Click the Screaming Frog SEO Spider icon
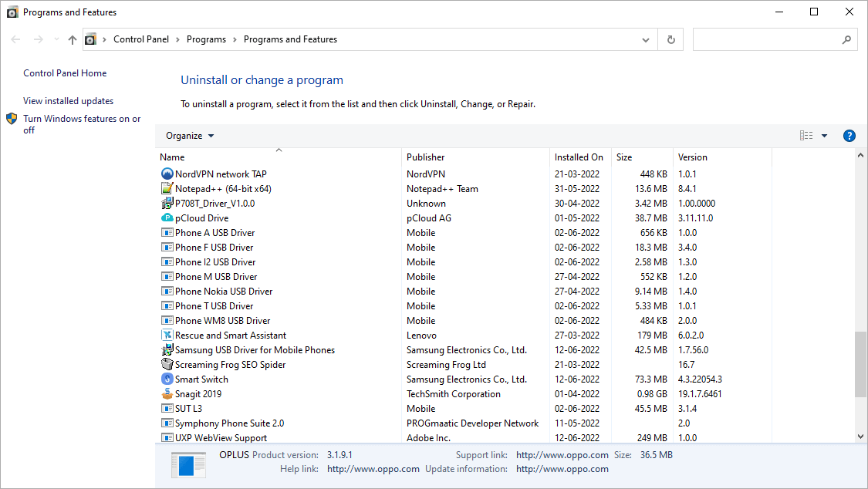This screenshot has width=868, height=489. pos(167,365)
